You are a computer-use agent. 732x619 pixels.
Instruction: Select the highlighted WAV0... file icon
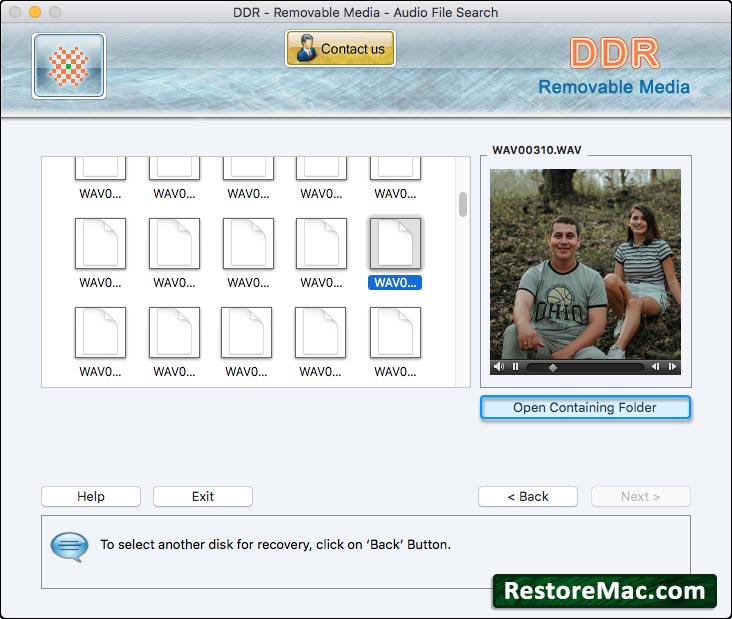tap(395, 243)
